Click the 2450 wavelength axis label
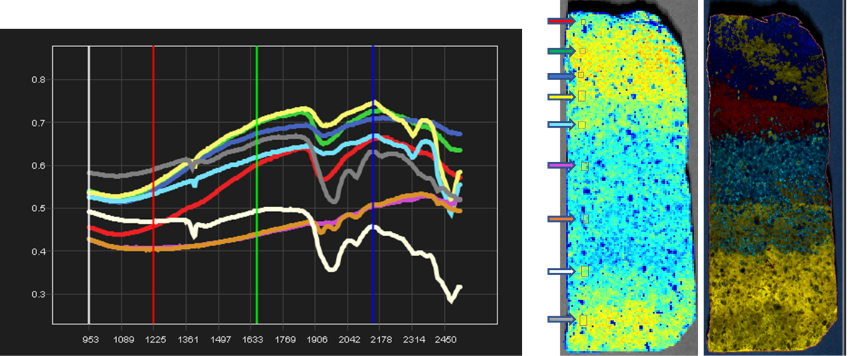868x356 pixels. coord(445,340)
